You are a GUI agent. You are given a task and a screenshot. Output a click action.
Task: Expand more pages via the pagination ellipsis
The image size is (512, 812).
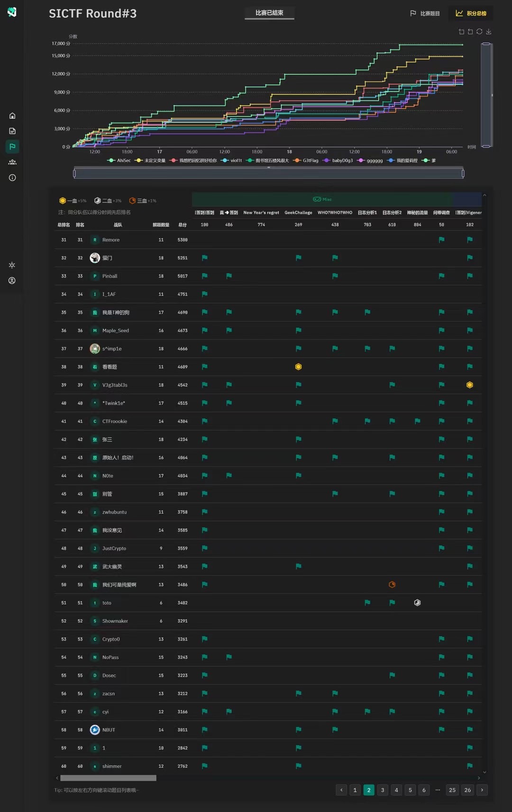tap(438, 790)
